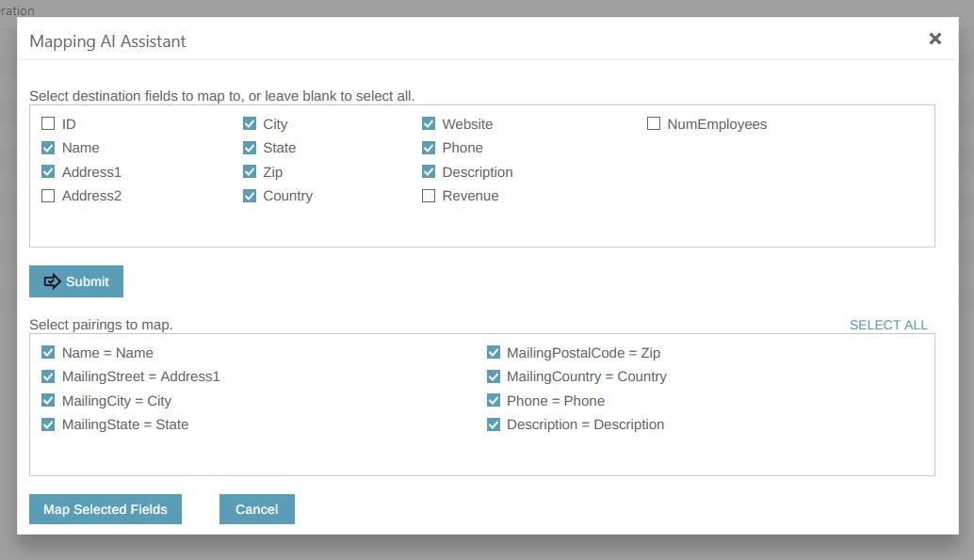Disable the Zip destination field checkbox
This screenshot has width=974, height=560.
pos(251,171)
